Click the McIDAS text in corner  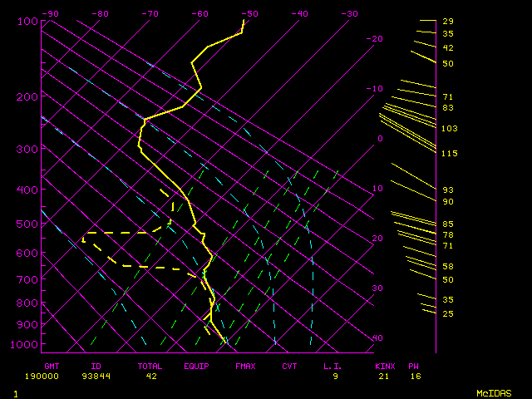(494, 392)
